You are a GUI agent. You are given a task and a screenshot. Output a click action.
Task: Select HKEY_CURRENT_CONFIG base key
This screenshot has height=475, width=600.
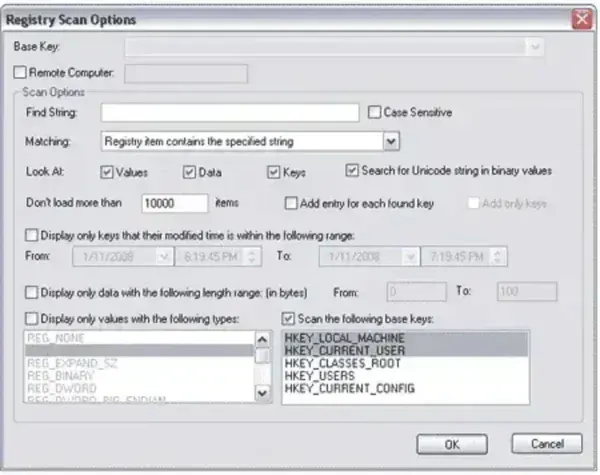[x=406, y=388]
